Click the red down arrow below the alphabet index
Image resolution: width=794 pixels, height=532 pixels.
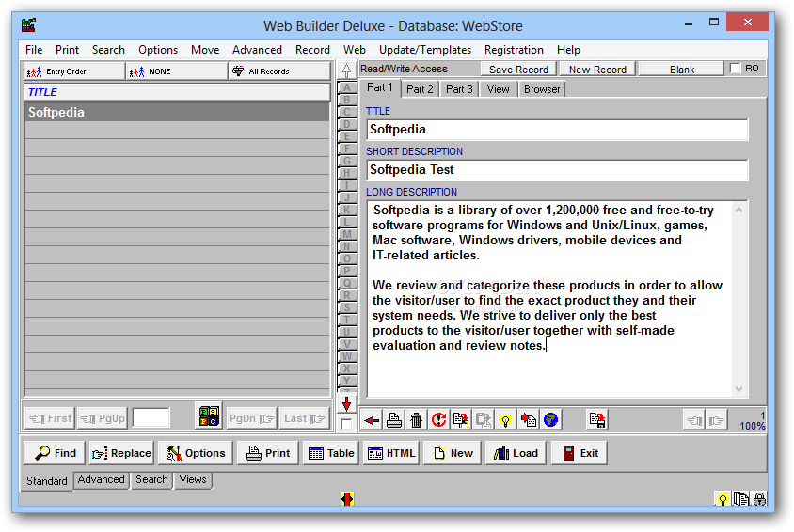pyautogui.click(x=347, y=404)
